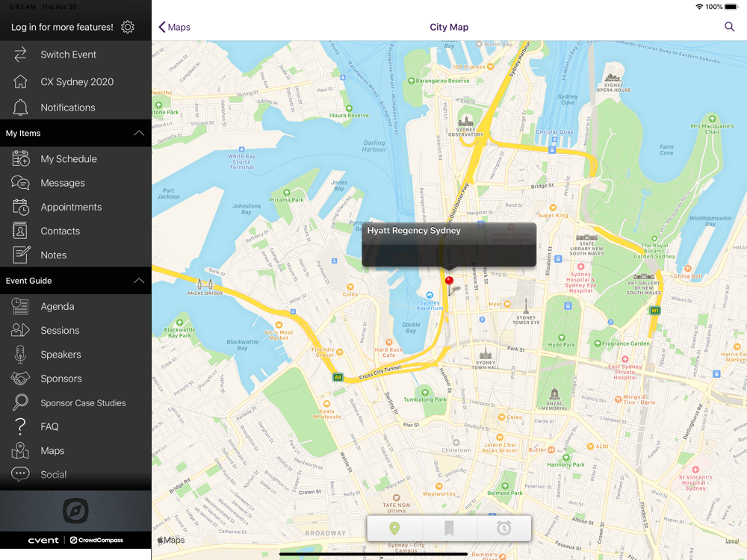The height and width of the screenshot is (560, 747).
Task: Tap the Sydney Town Hall landmark
Action: click(x=486, y=353)
